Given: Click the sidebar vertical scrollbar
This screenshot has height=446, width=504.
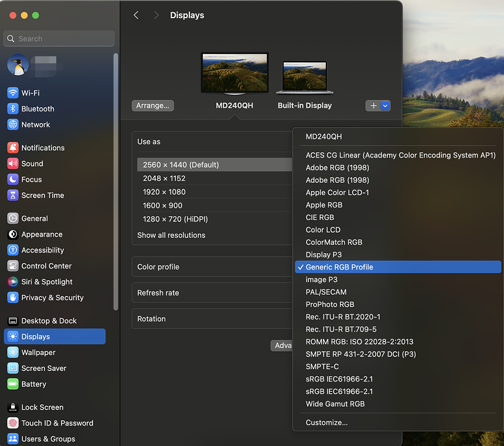Looking at the screenshot, I should (115, 182).
